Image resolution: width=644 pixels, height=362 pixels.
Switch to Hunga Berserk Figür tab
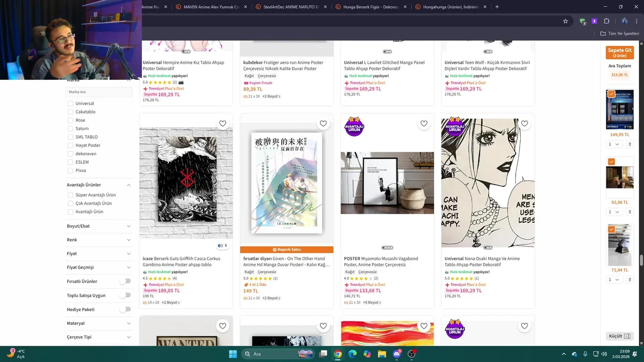click(371, 7)
